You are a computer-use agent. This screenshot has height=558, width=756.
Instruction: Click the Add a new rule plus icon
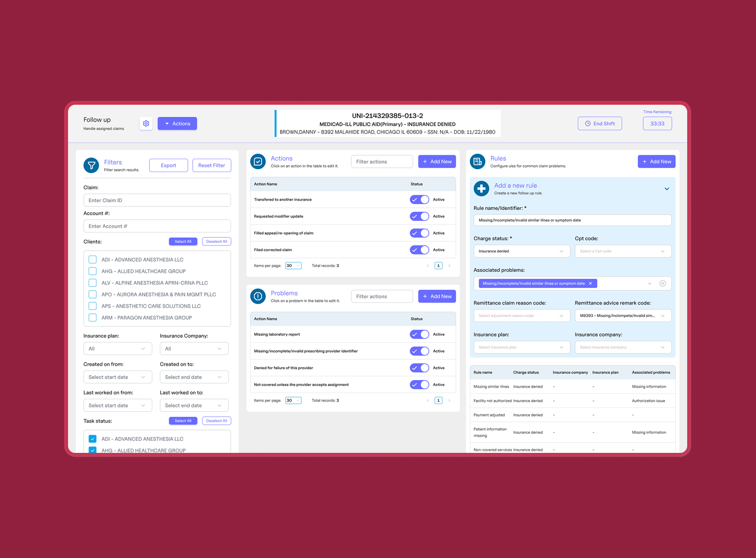tap(482, 188)
